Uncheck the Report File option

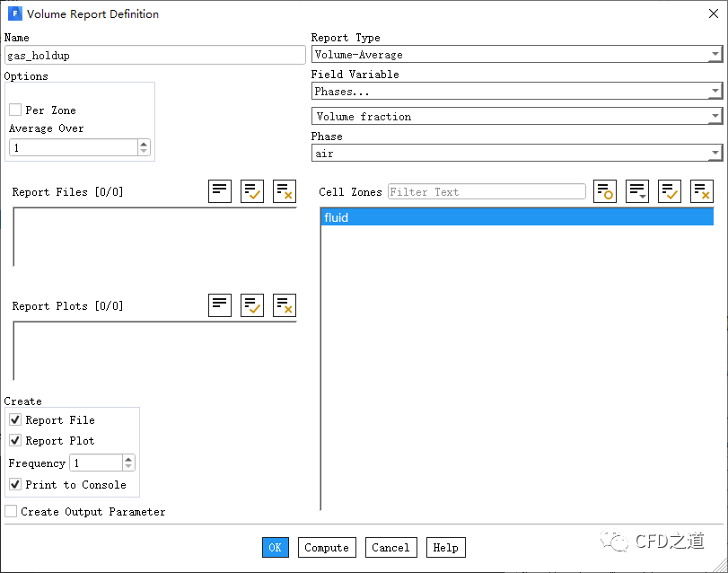pos(15,419)
